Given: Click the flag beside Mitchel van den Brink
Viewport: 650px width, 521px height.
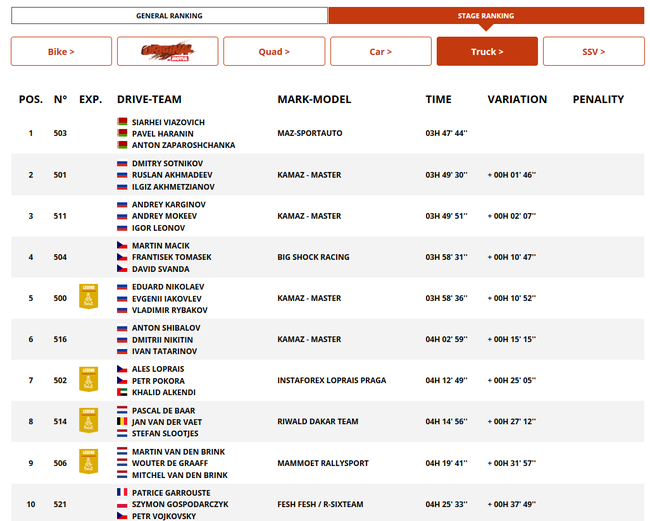Looking at the screenshot, I should pyautogui.click(x=122, y=474).
